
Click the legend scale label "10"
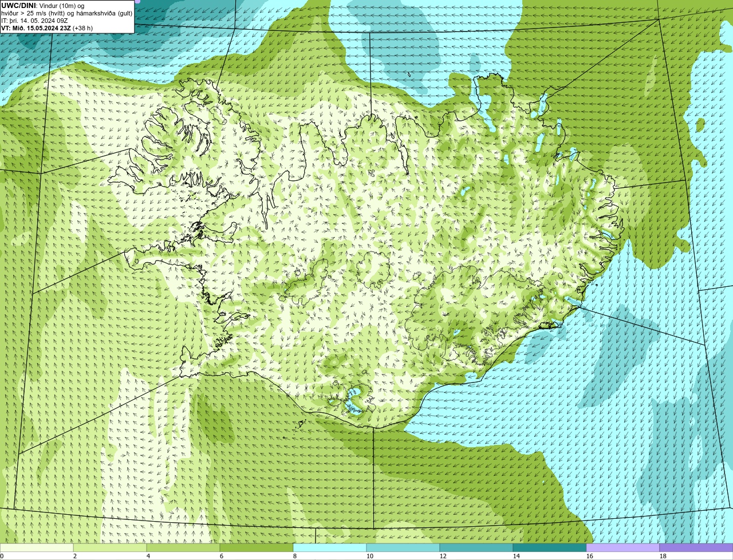370,556
